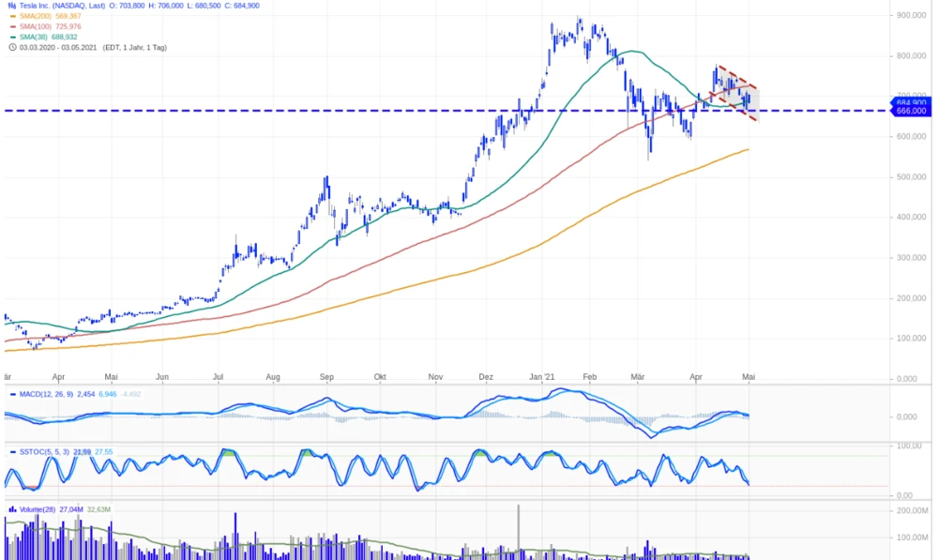Select the red dashed upper channel trendline
This screenshot has height=560, width=938.
(738, 77)
